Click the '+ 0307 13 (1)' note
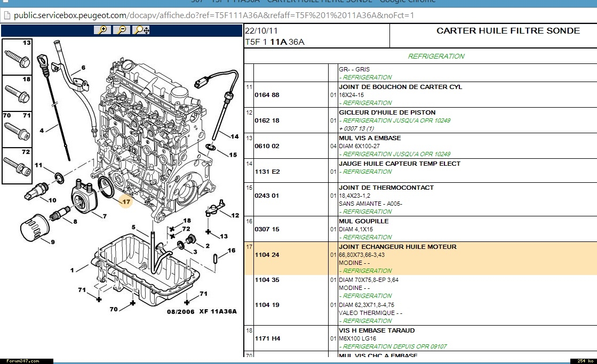597x364 pixels. coord(357,128)
